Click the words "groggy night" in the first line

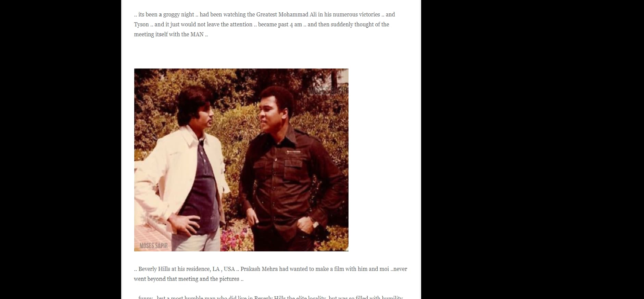pyautogui.click(x=179, y=14)
